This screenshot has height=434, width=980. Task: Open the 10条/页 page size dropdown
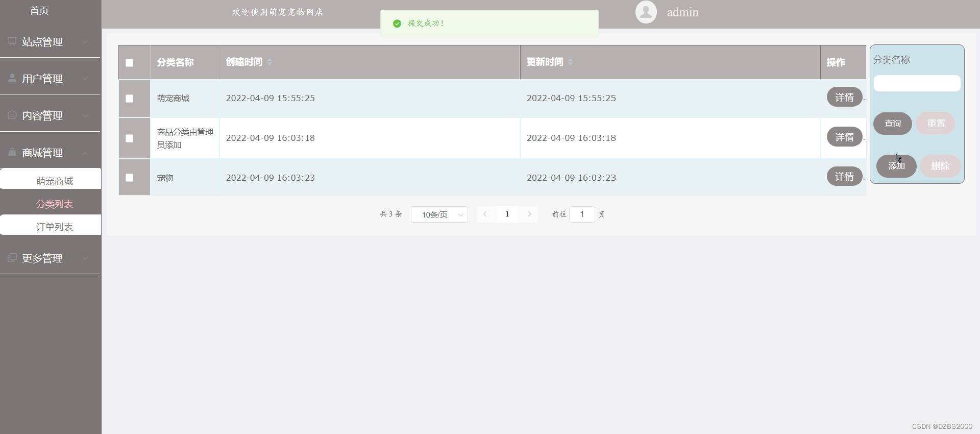439,214
